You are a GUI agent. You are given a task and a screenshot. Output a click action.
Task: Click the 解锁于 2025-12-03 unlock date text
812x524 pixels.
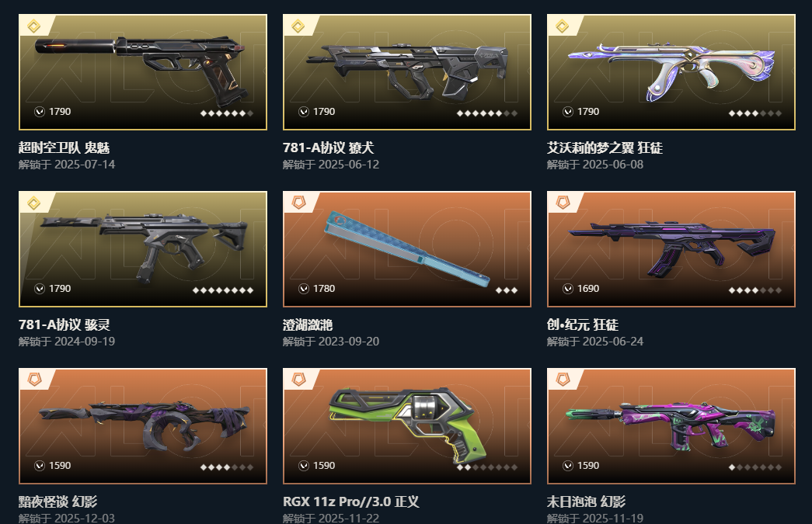point(67,518)
